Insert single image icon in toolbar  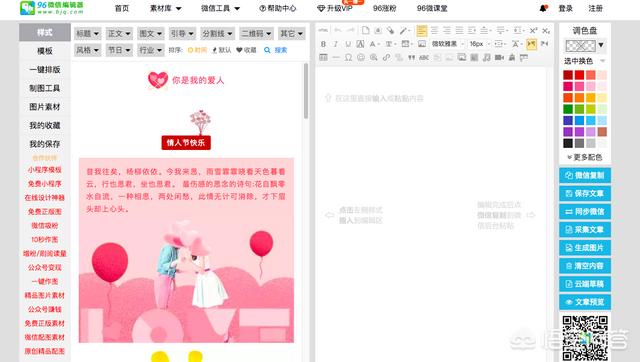point(422,44)
